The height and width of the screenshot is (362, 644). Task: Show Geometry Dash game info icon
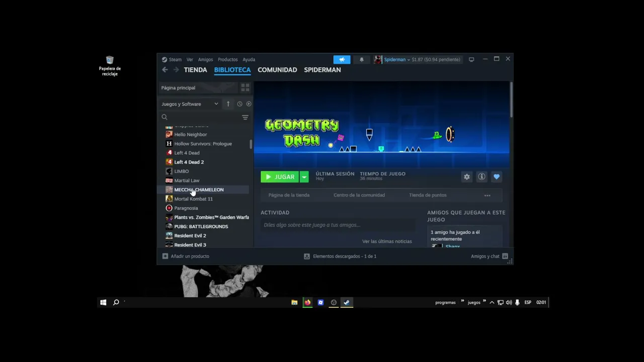click(481, 177)
